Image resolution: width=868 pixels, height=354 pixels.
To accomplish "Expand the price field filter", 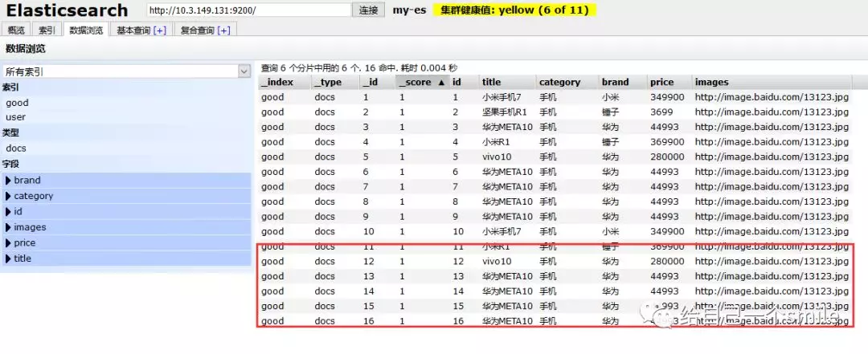I will coord(127,242).
